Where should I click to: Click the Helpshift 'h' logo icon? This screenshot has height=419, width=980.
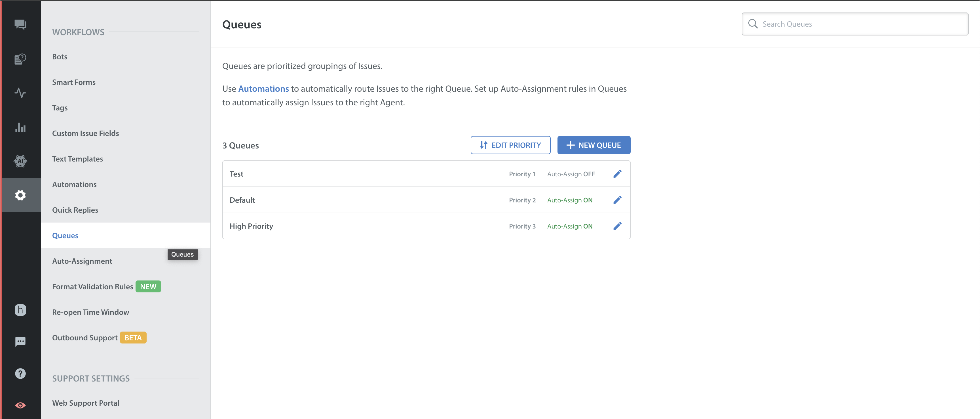pos(20,310)
